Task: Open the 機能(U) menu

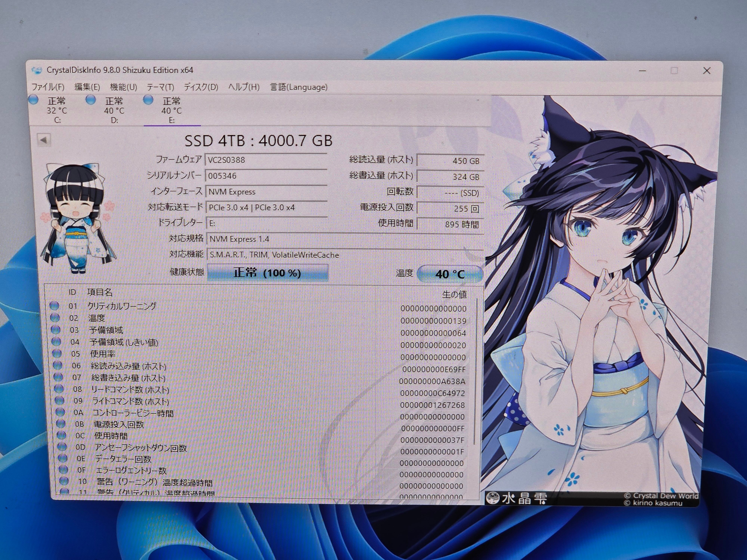Action: click(123, 87)
